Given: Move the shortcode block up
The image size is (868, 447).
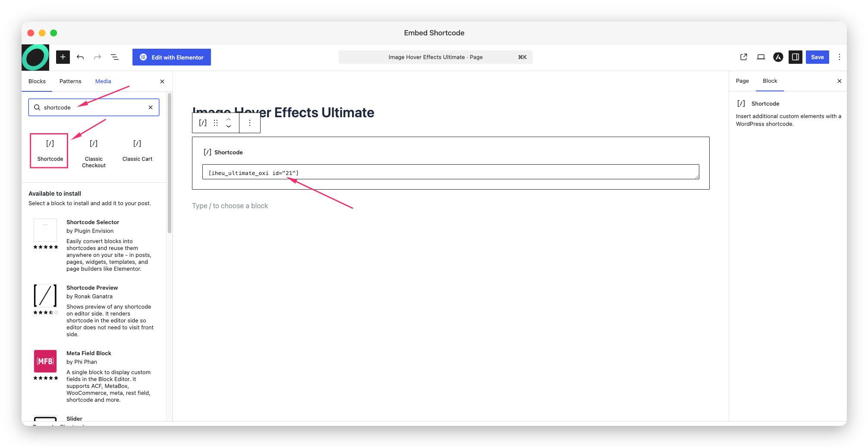Looking at the screenshot, I should pos(229,119).
